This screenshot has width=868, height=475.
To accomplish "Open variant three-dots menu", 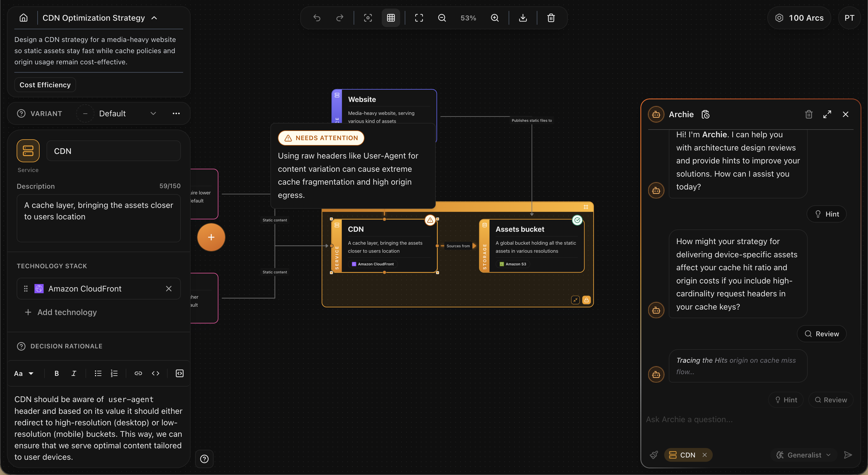I will tap(176, 114).
